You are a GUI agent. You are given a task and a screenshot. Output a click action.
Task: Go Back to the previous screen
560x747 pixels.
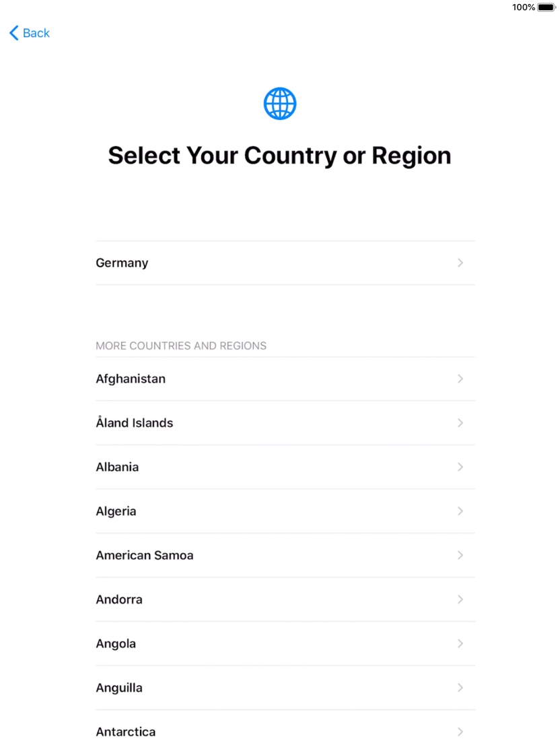pyautogui.click(x=29, y=32)
